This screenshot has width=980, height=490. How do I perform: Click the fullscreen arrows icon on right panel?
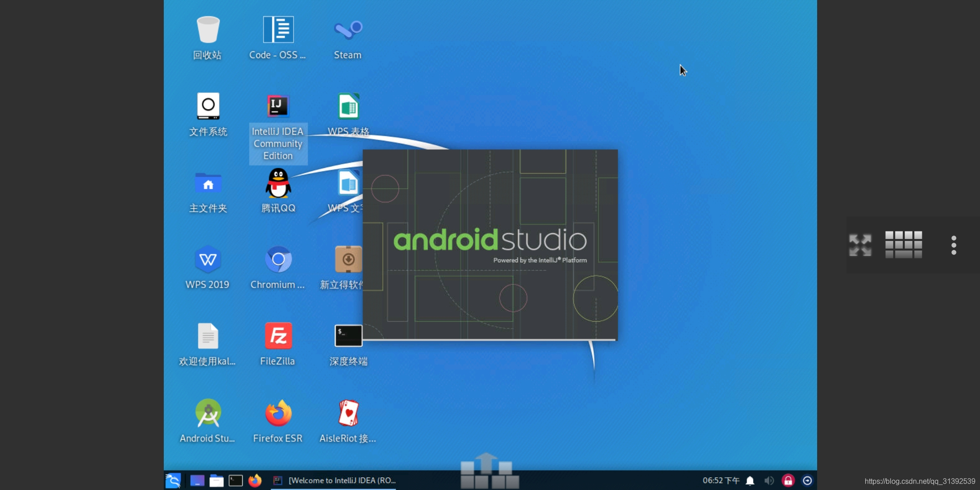coord(860,245)
